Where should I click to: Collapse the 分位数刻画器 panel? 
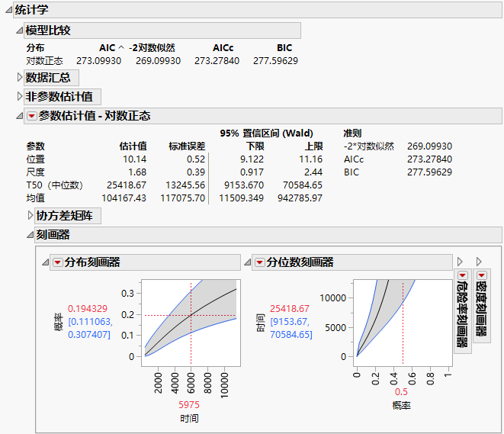point(247,262)
